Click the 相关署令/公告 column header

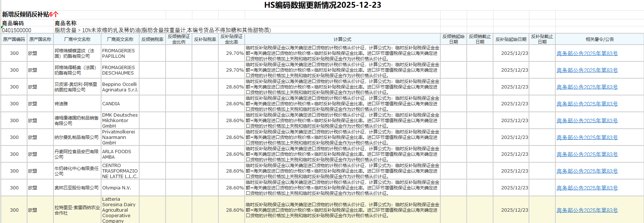coord(600,39)
